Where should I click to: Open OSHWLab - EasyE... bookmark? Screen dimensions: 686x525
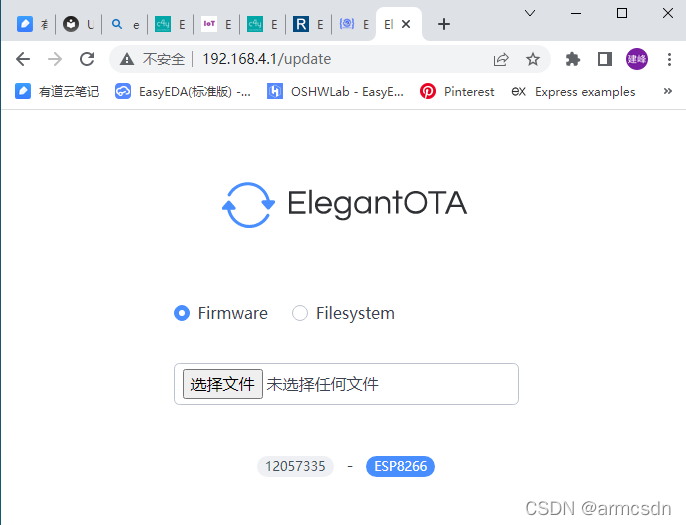tap(336, 91)
